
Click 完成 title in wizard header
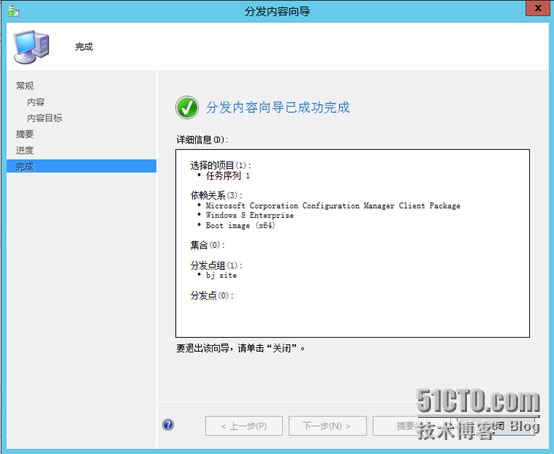tap(84, 47)
